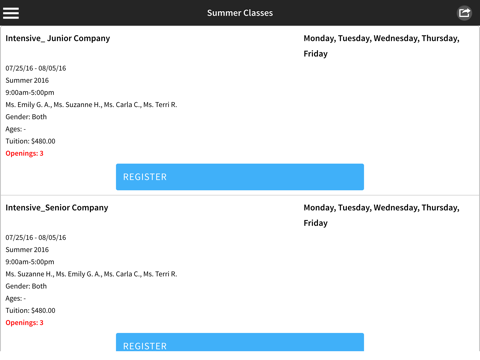Viewport: 480px width, 360px height.
Task: Select the Intensive_Senior Company title
Action: coord(57,208)
